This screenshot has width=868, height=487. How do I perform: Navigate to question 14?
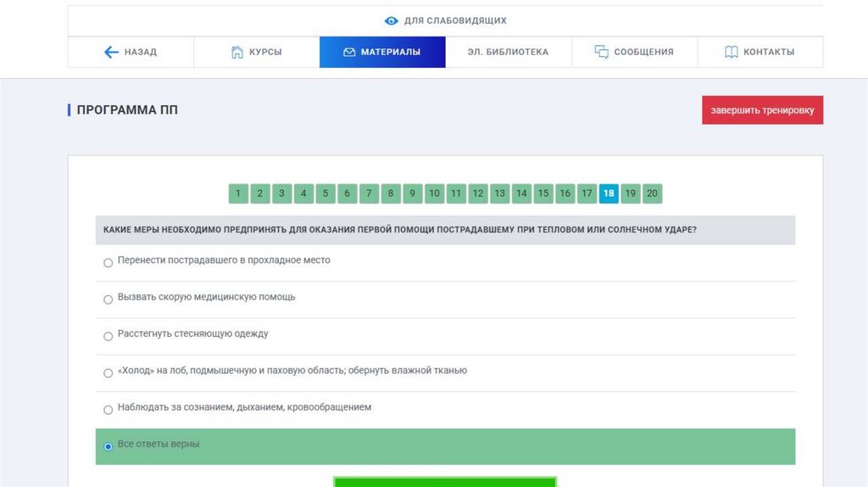521,193
